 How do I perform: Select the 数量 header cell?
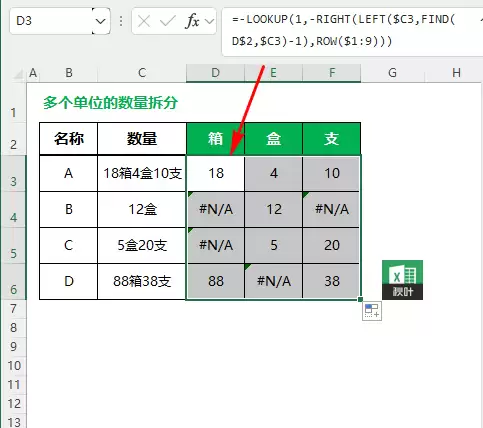click(x=142, y=139)
